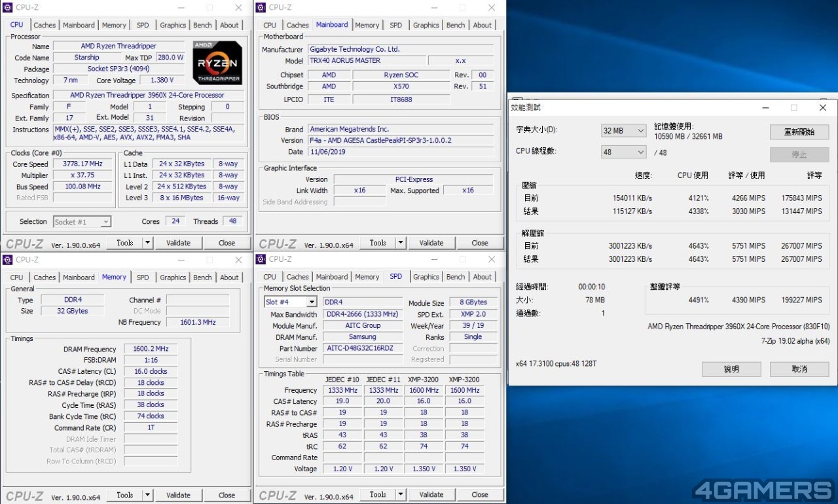This screenshot has height=504, width=838.
Task: Minimize the 7-Zip benchmark window
Action: pyautogui.click(x=764, y=107)
